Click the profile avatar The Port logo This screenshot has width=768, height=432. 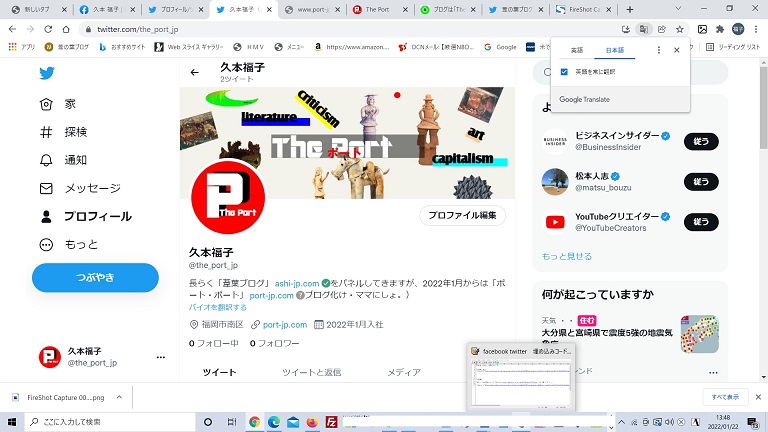coord(228,198)
